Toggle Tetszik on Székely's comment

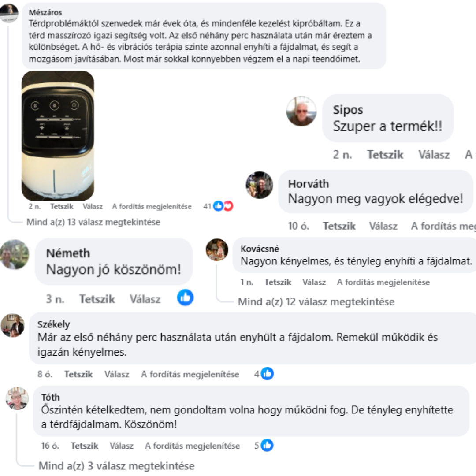point(78,374)
